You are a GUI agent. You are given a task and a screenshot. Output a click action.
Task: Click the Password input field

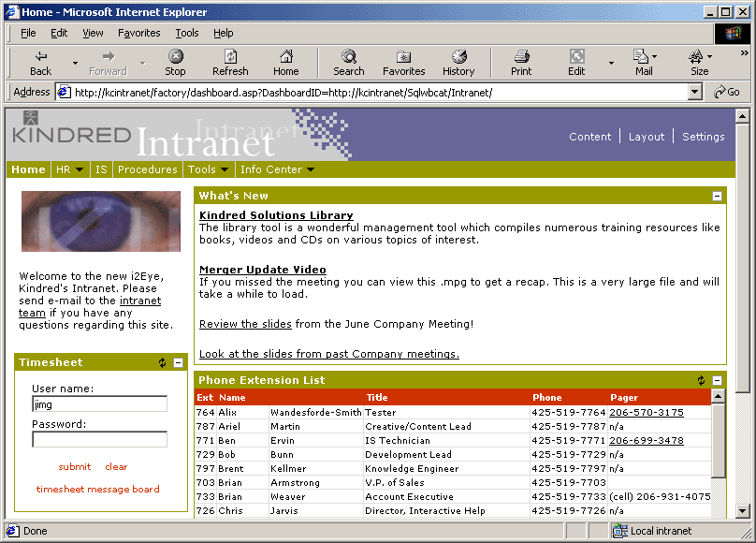click(100, 439)
